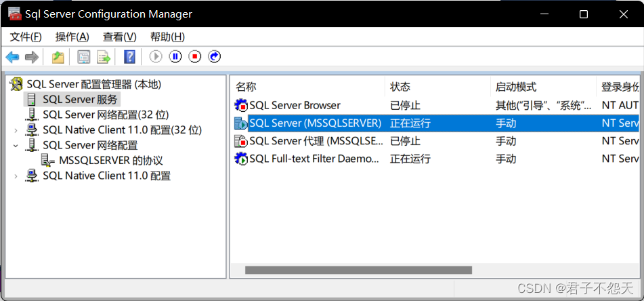Click 手动 start mode of SQL Server (MSSQLSERVER)
The width and height of the screenshot is (644, 301).
click(x=506, y=123)
